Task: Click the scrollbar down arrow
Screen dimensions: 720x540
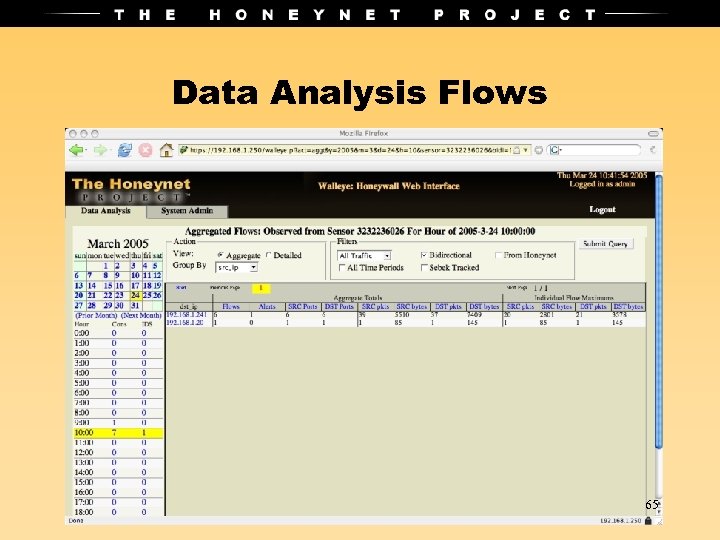Action: point(659,511)
